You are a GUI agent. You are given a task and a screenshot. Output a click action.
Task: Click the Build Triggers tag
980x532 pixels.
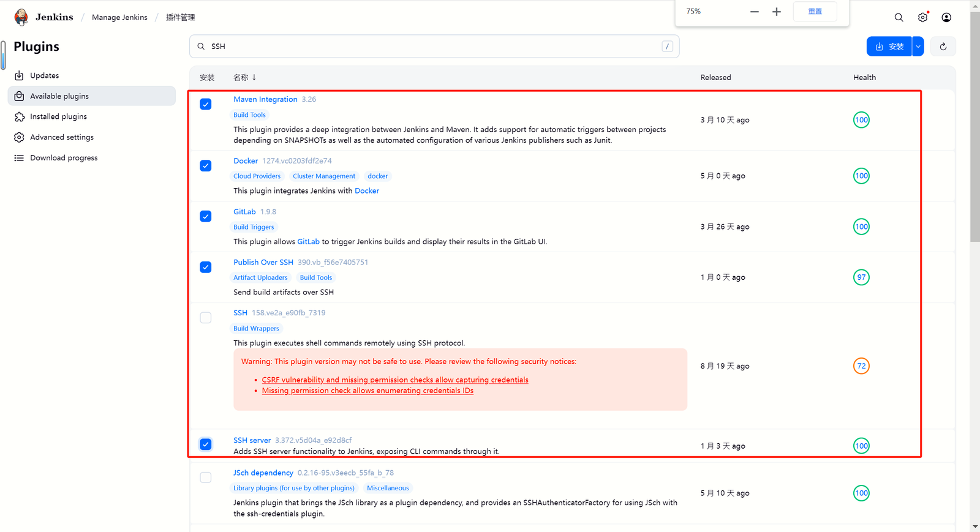coord(254,227)
